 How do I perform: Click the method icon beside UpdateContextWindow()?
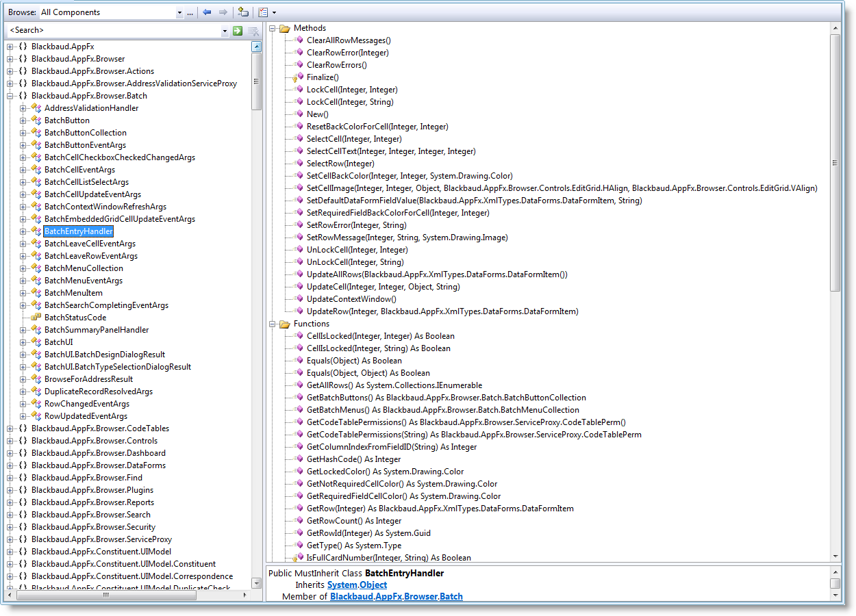(299, 299)
